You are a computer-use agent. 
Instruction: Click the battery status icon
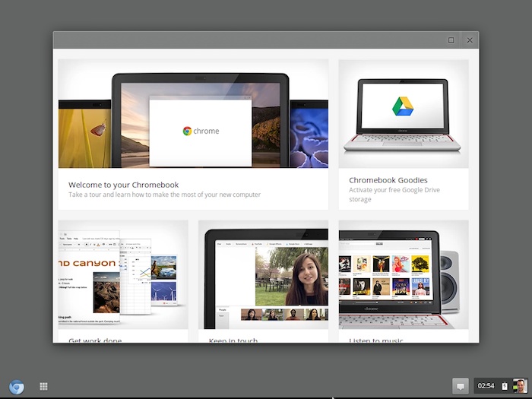tap(505, 386)
